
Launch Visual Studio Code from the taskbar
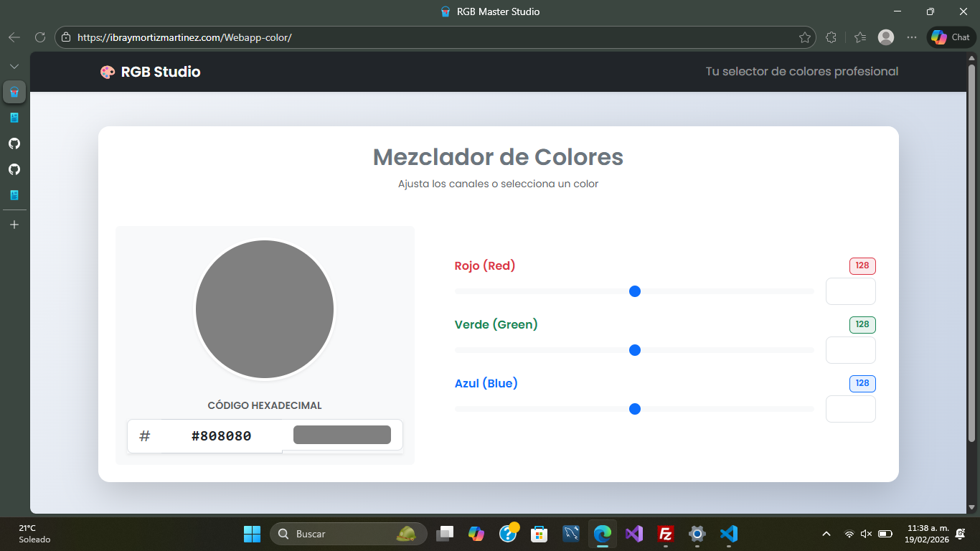coord(728,534)
